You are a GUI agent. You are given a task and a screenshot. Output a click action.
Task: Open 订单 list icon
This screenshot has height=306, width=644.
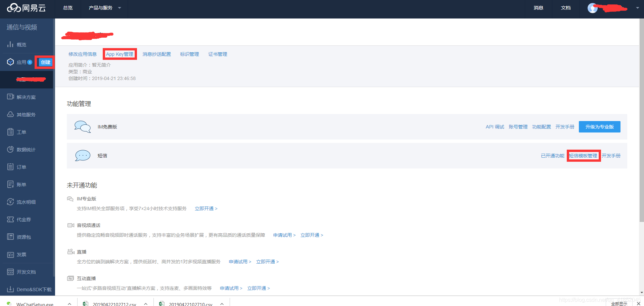pyautogui.click(x=10, y=167)
